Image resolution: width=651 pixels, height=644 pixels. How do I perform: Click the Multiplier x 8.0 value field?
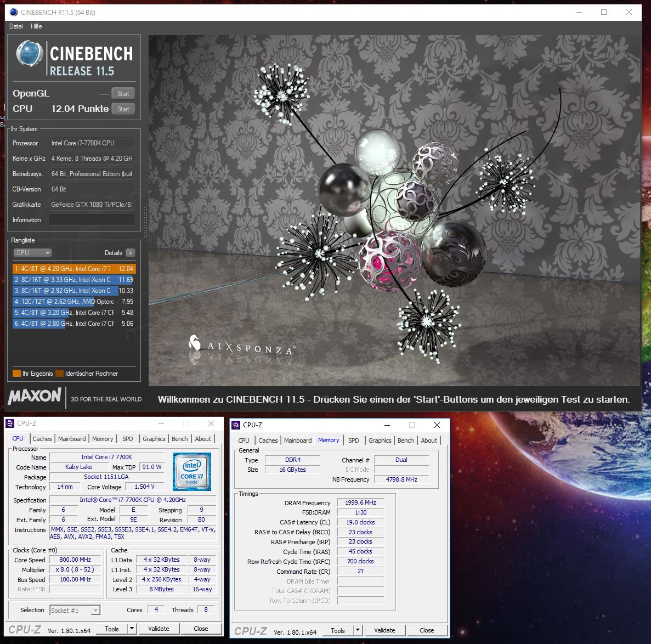coord(75,569)
